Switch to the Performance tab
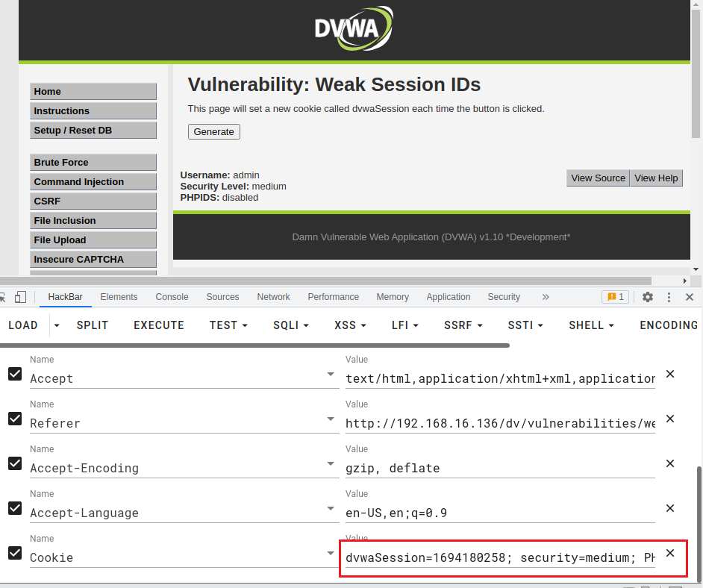The image size is (703, 588). coord(333,297)
